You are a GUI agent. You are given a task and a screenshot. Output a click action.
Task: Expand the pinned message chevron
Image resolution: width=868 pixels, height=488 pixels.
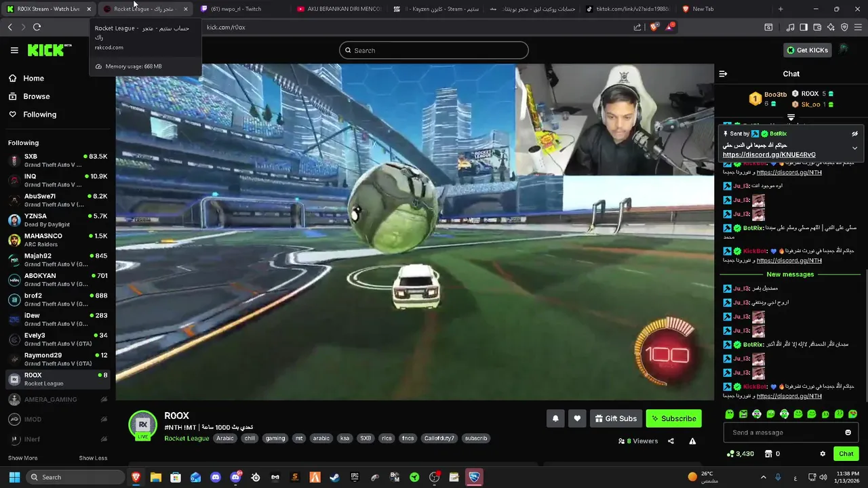pos(854,148)
